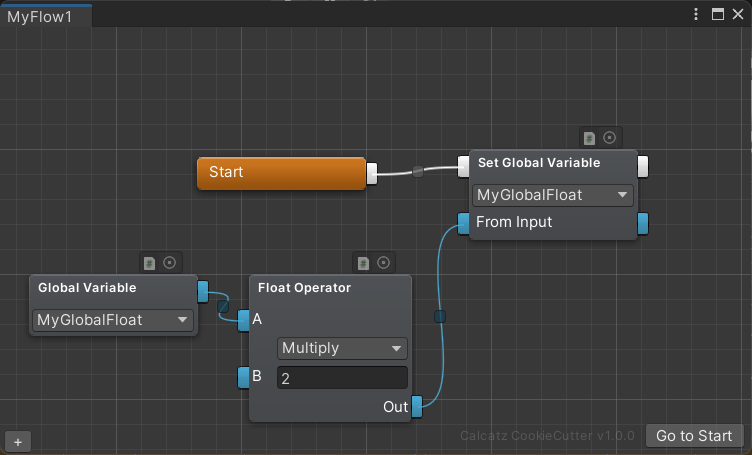
Task: Click Float Operator Out port
Action: [x=417, y=407]
